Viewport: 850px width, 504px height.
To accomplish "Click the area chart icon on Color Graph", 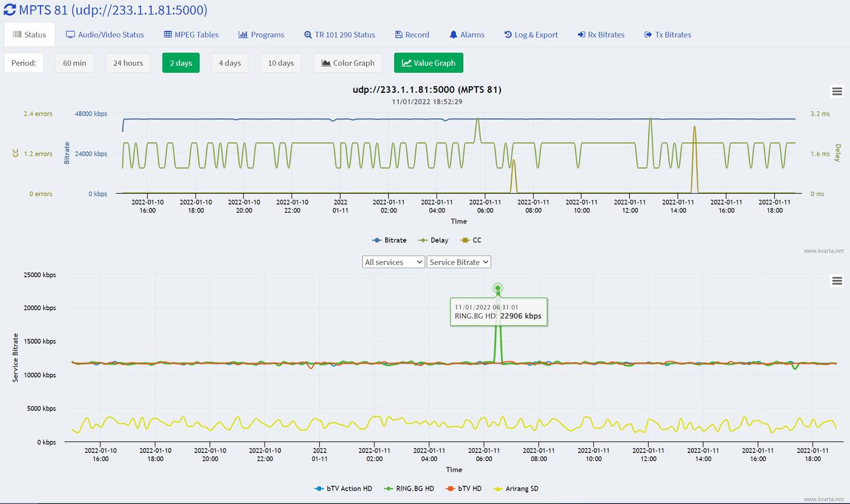I will (326, 63).
